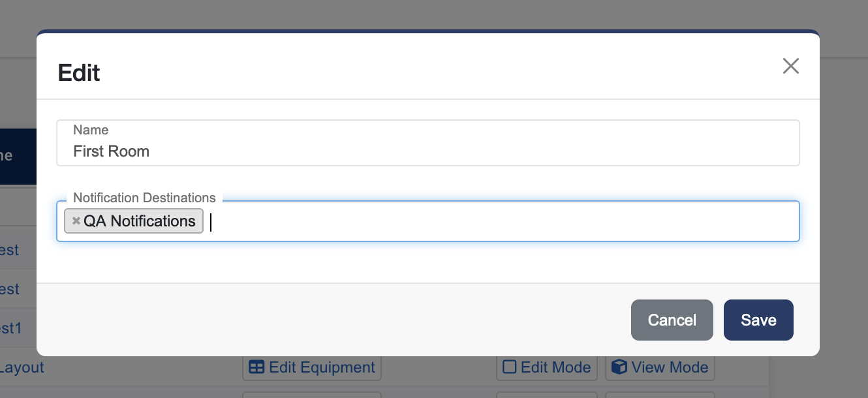868x398 pixels.
Task: Open the Edit Equipment panel
Action: (311, 367)
